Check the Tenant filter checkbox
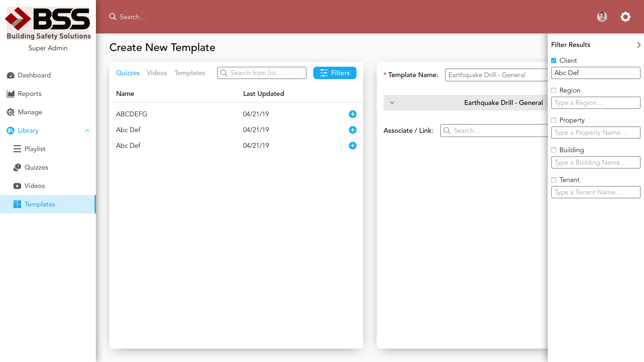This screenshot has height=362, width=644. pyautogui.click(x=554, y=180)
